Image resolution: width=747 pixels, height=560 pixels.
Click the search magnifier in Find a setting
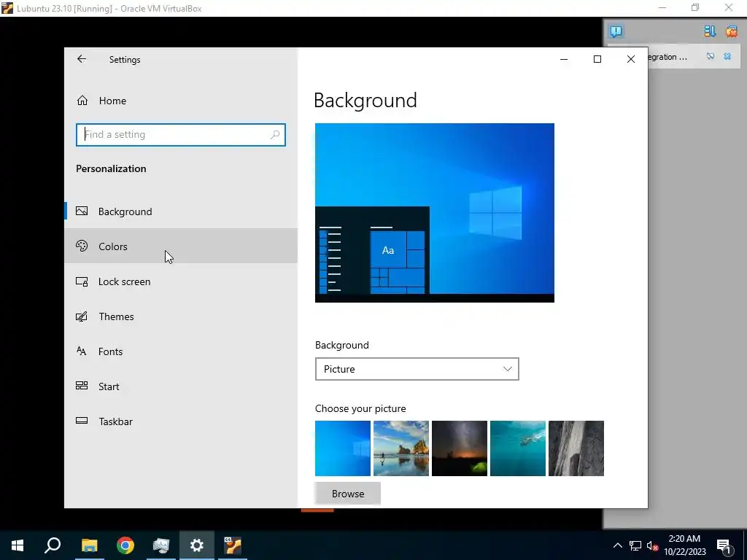(275, 135)
